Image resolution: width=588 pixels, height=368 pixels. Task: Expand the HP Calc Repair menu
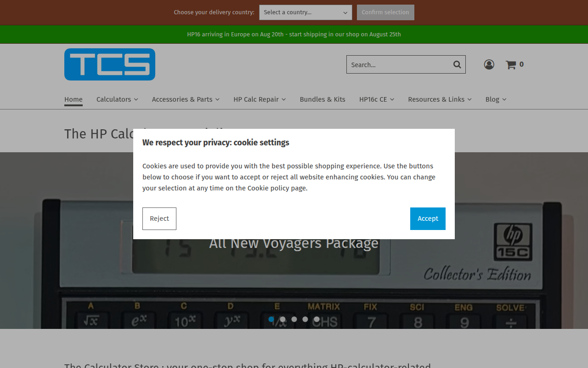pyautogui.click(x=260, y=99)
